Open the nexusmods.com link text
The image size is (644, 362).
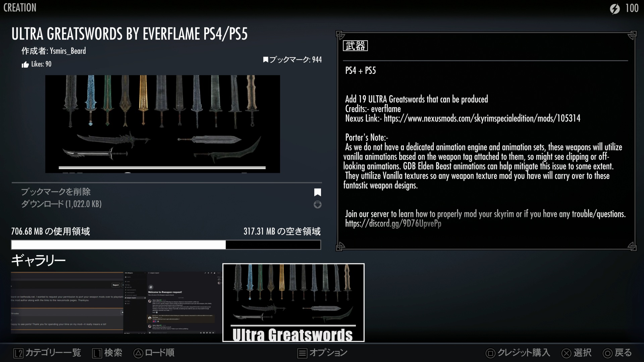pyautogui.click(x=482, y=118)
